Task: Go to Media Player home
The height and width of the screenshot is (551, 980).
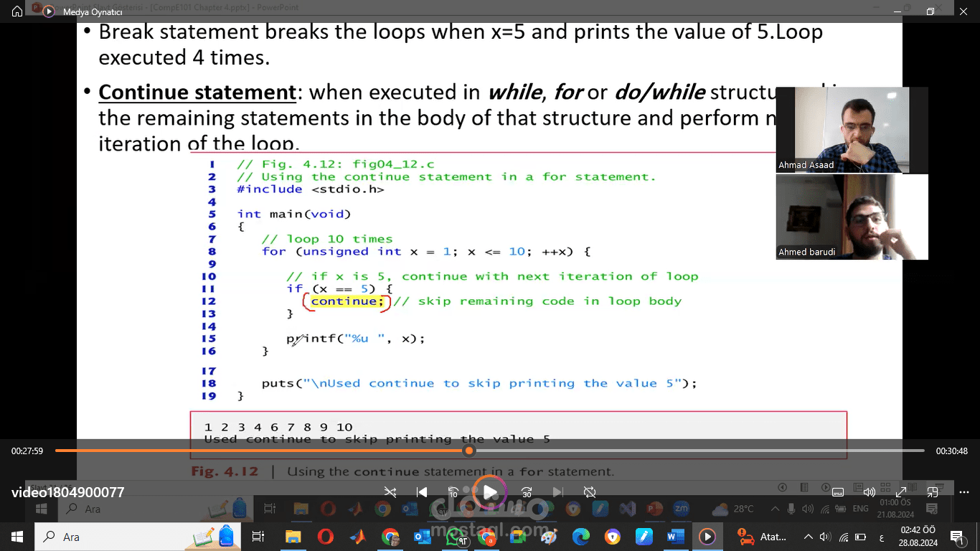Action: [17, 11]
